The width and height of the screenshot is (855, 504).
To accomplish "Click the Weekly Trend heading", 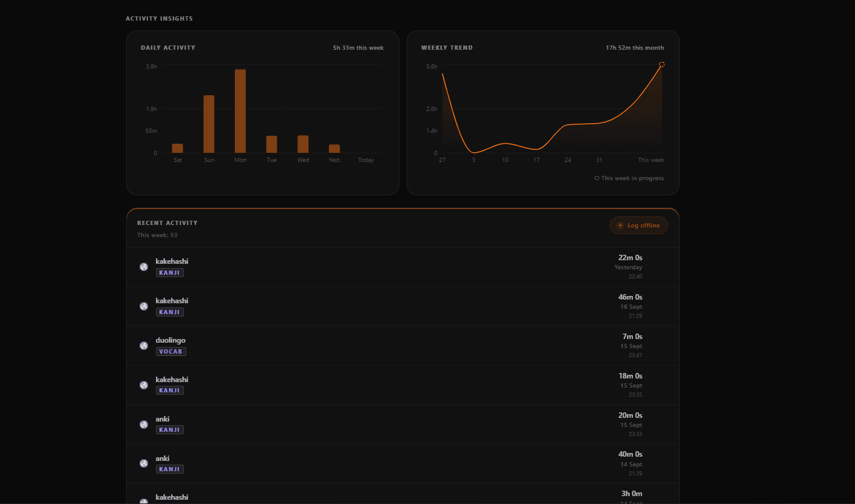I will [447, 47].
